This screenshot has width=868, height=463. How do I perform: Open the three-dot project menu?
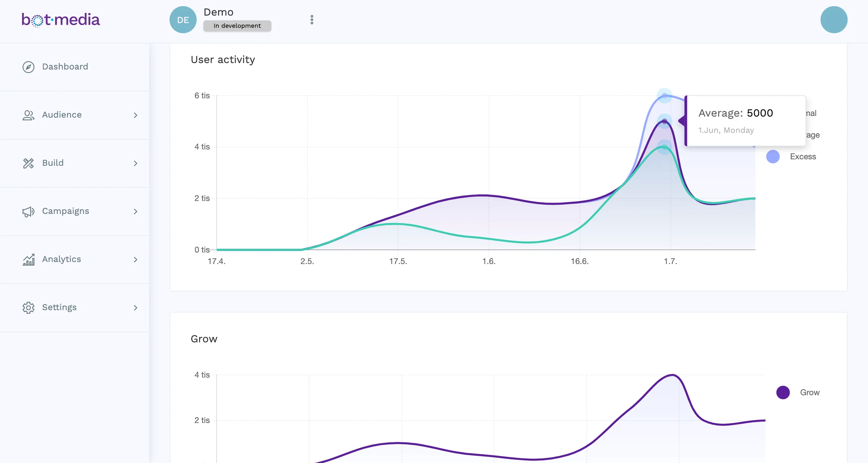312,20
